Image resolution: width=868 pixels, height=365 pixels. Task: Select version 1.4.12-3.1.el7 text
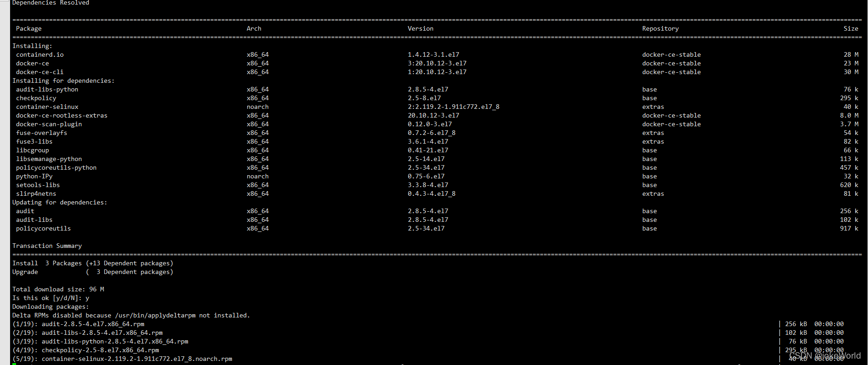point(434,54)
